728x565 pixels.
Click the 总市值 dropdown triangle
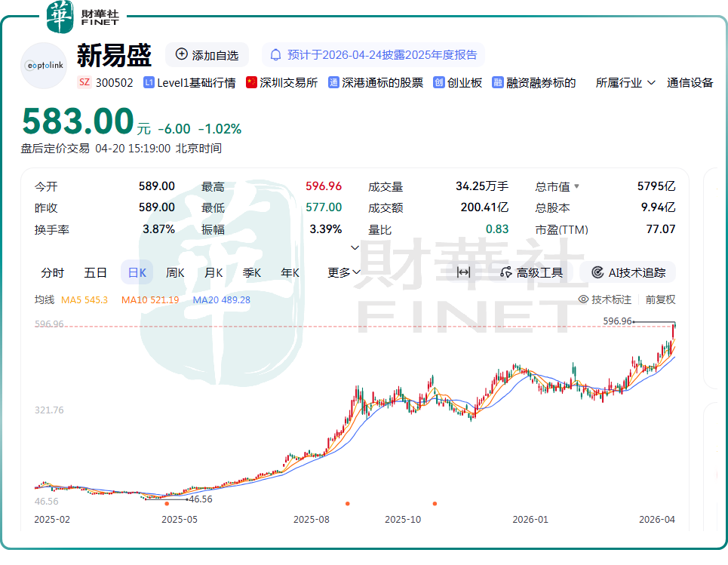pyautogui.click(x=577, y=186)
